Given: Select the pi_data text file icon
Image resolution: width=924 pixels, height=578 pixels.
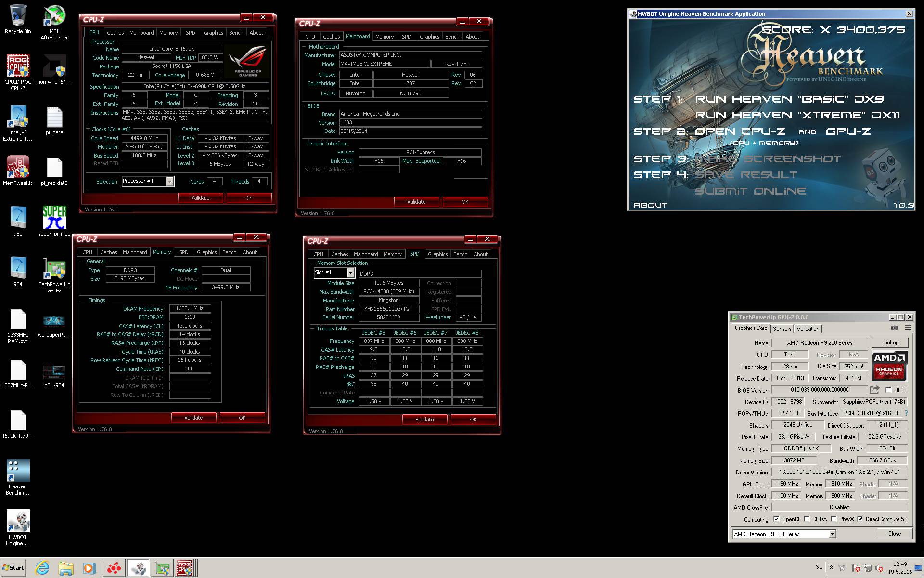Looking at the screenshot, I should [x=54, y=121].
